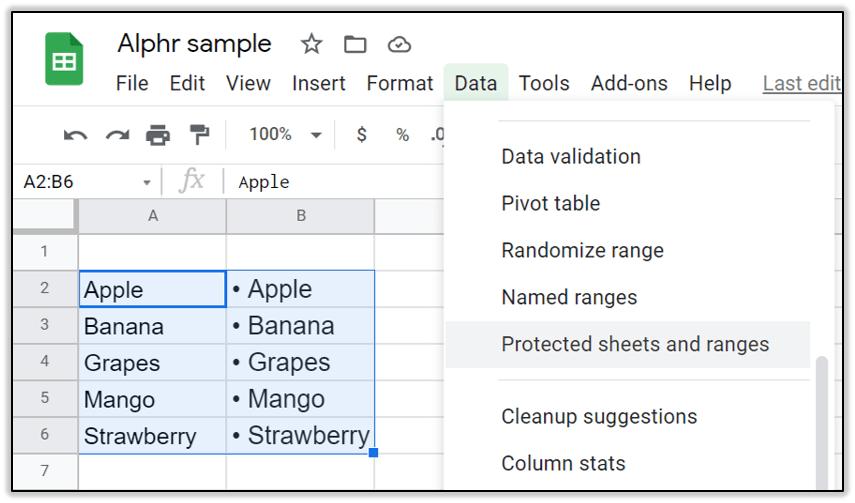This screenshot has height=503, width=855.
Task: Expand the name box dropdown arrow
Action: 147,182
